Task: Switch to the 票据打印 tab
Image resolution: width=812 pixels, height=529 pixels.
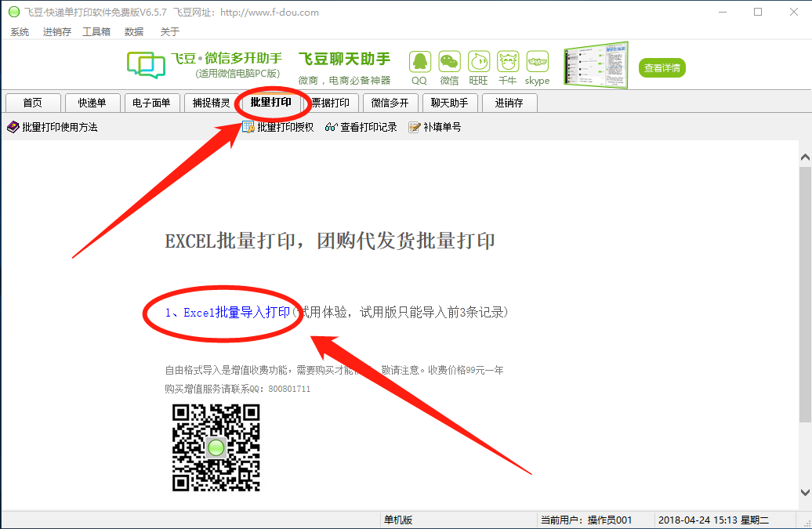Action: (x=331, y=103)
